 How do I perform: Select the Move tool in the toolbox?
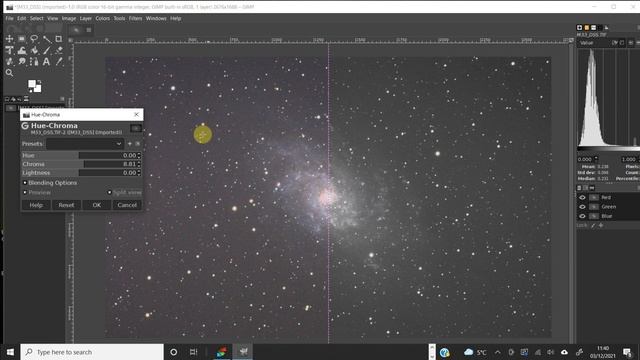(9, 39)
